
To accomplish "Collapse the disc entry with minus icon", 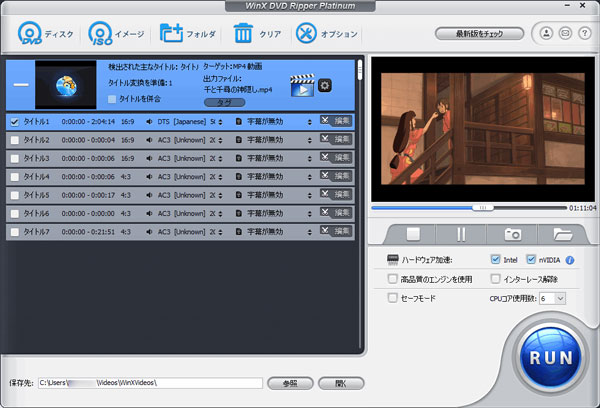I will point(21,85).
